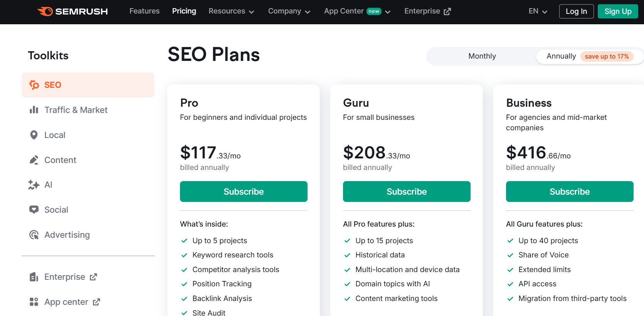
Task: Open the Features menu item
Action: 145,11
